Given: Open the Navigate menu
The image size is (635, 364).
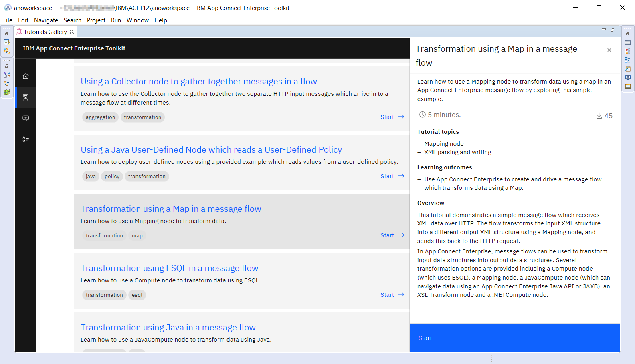Looking at the screenshot, I should 46,20.
